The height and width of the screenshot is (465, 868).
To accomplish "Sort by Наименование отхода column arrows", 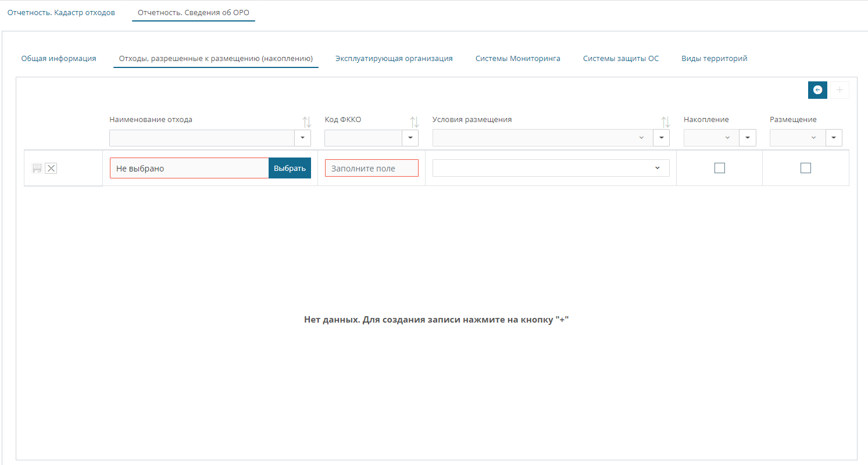I will point(306,122).
